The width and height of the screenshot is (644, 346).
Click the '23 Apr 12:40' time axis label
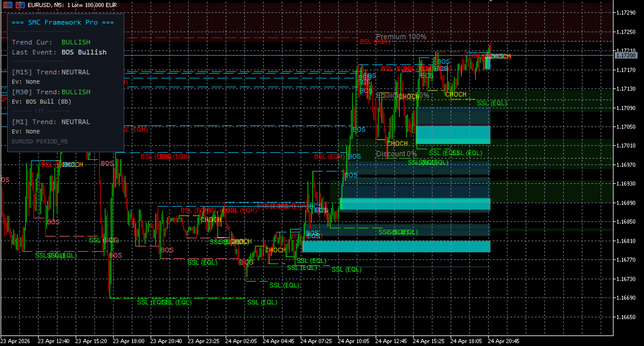point(53,341)
